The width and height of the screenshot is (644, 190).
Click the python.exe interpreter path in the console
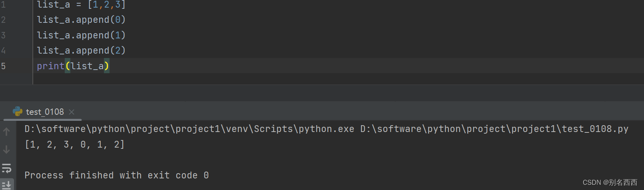(189, 129)
